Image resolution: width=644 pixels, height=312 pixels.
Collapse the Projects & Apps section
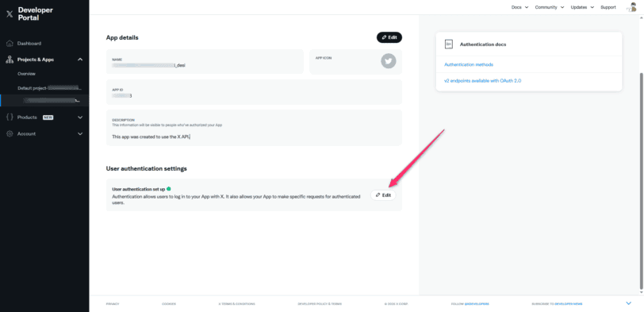point(80,60)
